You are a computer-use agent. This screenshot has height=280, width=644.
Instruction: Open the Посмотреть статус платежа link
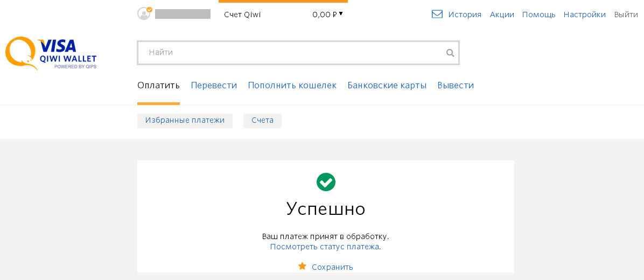point(325,247)
